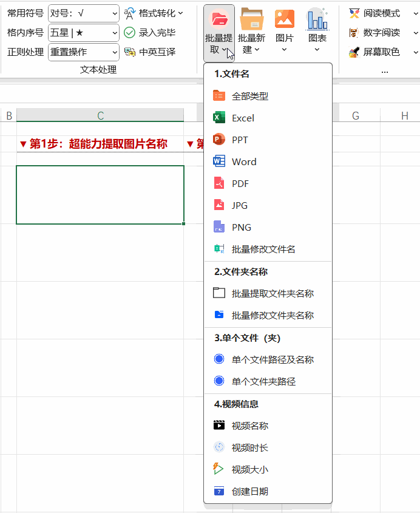
Task: Select 单个文件夹路径 radio option
Action: [x=219, y=381]
